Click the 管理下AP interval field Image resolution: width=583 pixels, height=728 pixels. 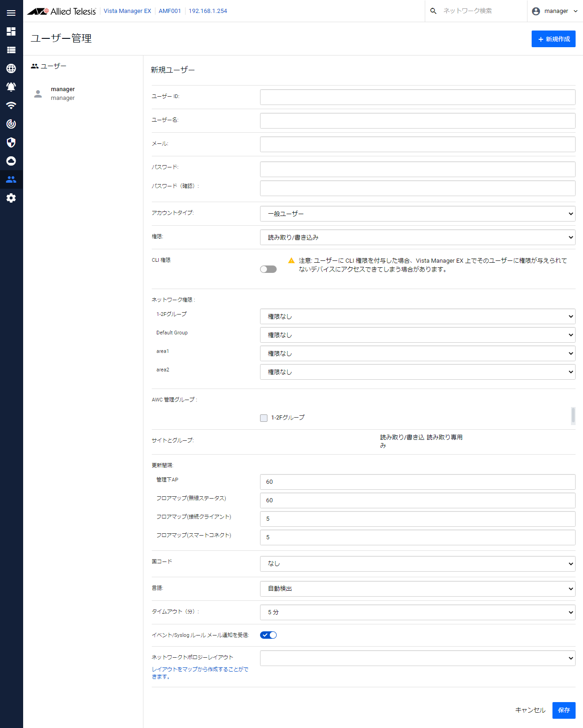418,481
